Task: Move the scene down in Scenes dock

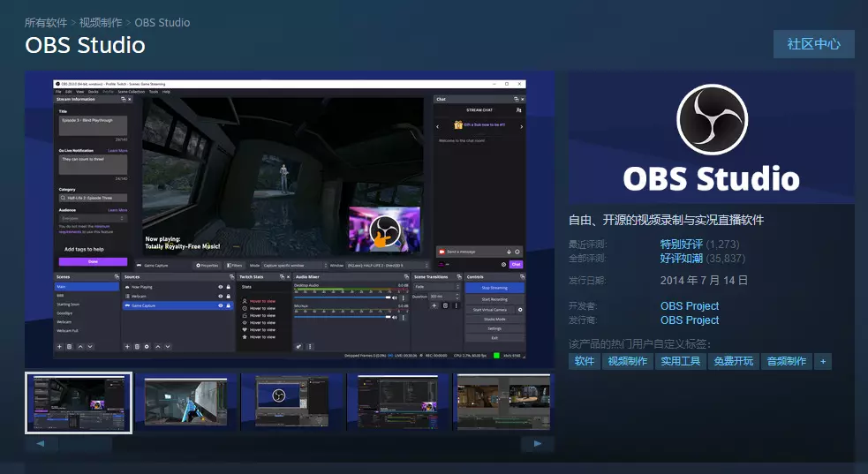Action: tap(90, 347)
